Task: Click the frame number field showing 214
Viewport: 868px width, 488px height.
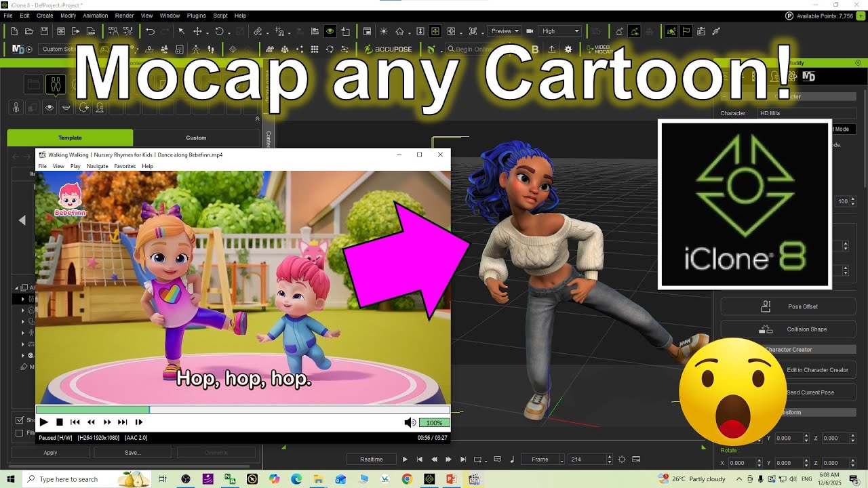Action: pos(587,460)
